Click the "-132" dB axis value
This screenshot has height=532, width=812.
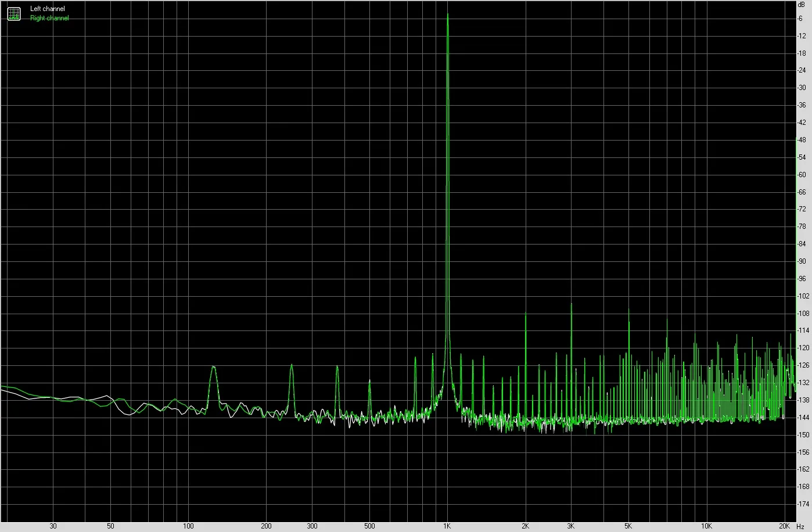[803, 383]
